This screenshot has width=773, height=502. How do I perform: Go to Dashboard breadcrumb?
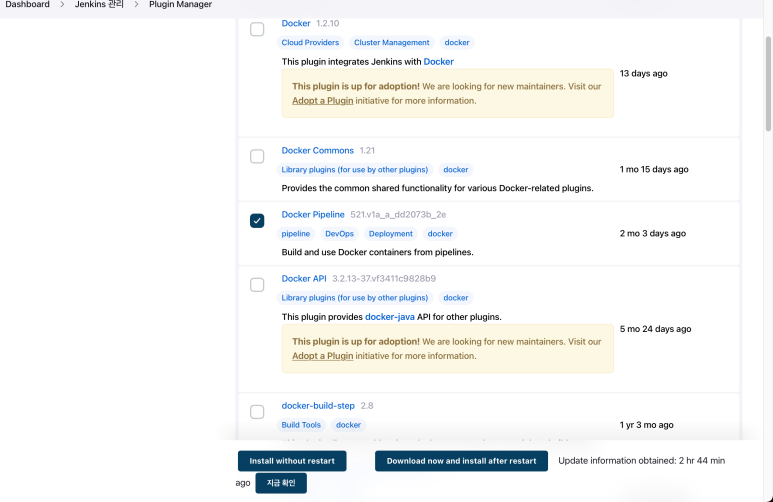pos(28,4)
